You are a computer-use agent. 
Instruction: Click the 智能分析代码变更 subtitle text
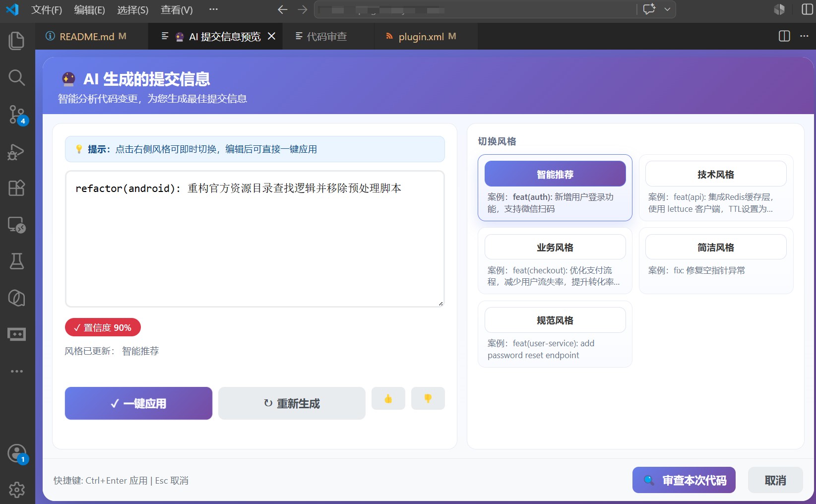click(x=152, y=99)
